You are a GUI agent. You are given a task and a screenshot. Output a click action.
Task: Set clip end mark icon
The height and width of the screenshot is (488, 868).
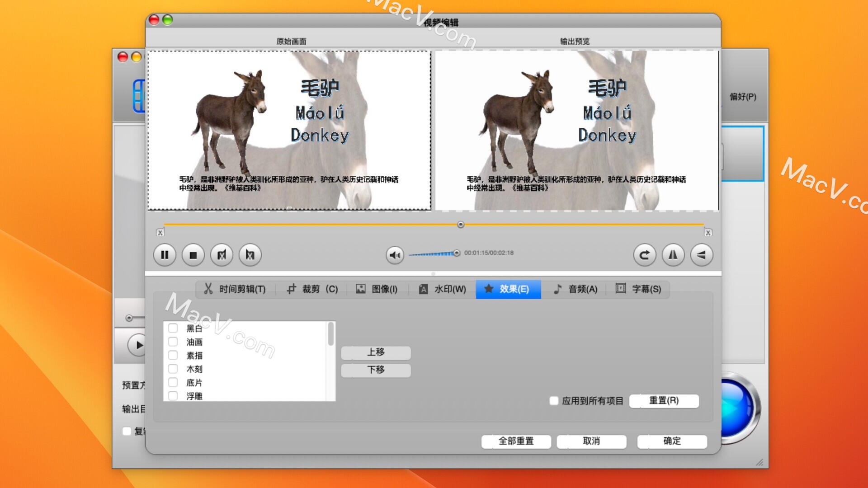pos(250,255)
